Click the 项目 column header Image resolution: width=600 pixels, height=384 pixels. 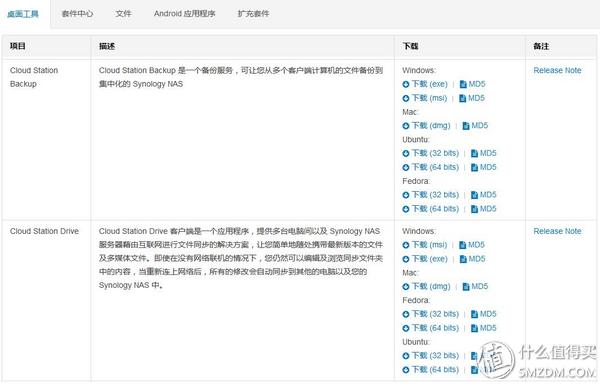[18, 47]
